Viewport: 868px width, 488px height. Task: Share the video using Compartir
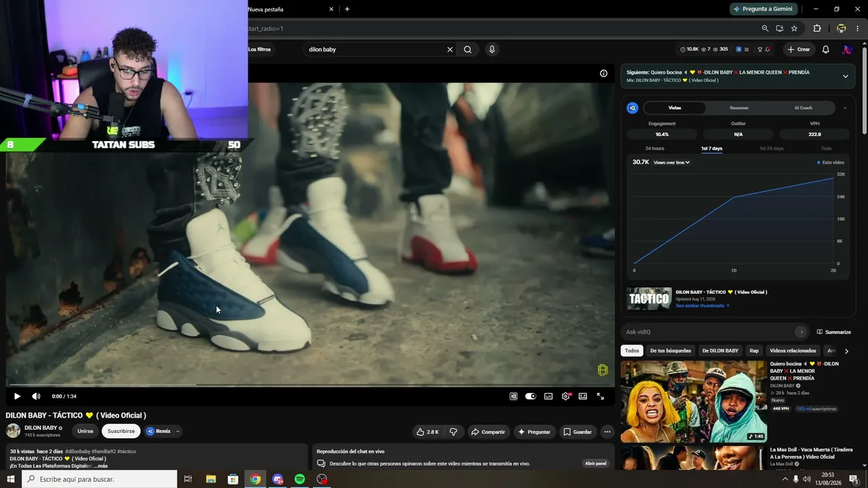coord(488,432)
